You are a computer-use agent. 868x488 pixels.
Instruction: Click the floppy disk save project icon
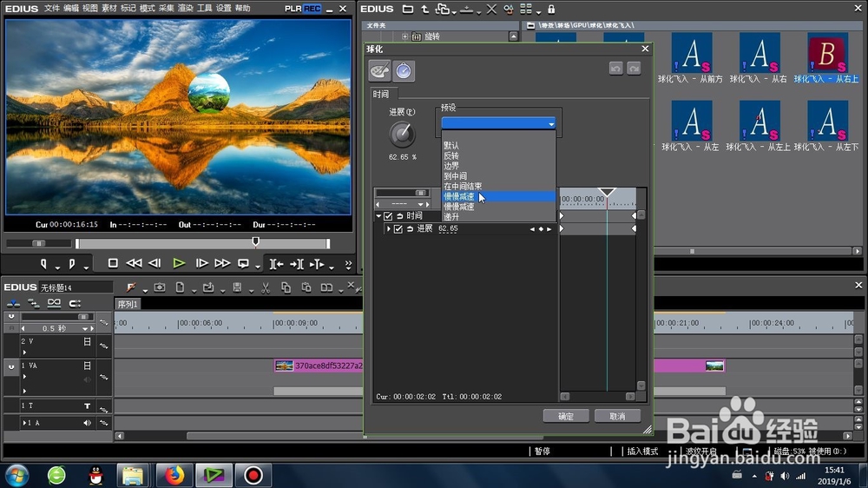(237, 287)
